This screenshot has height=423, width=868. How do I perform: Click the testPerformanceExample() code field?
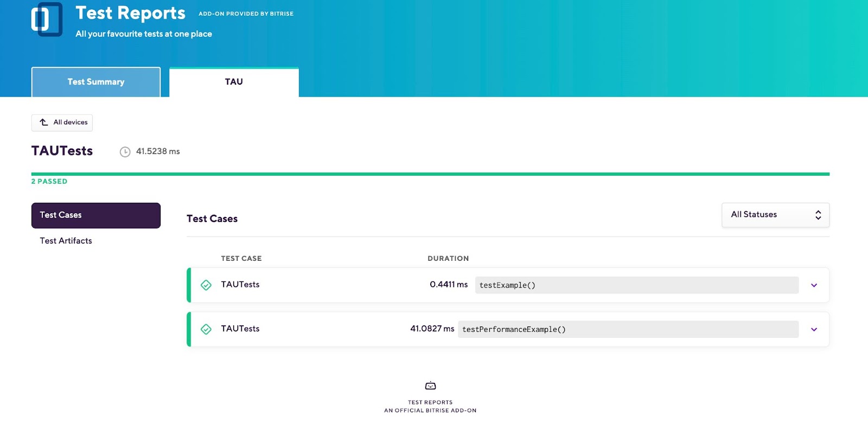(628, 329)
